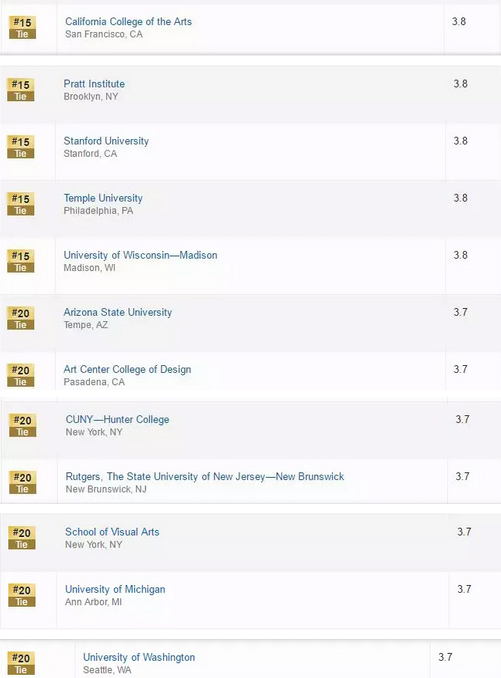The image size is (501, 678).
Task: Select 'New York, NY' under School of Visual Arts
Action: [x=94, y=544]
